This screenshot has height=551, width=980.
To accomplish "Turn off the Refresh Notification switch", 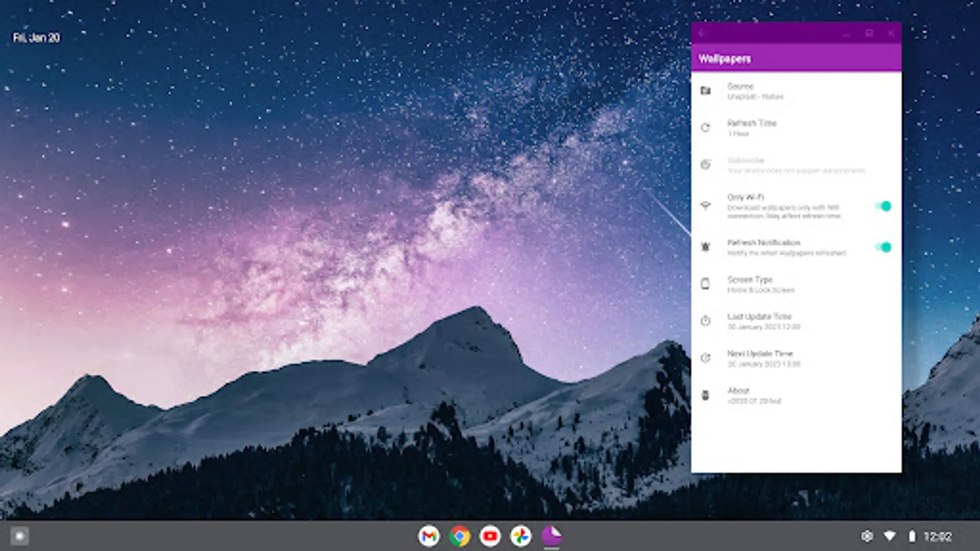I will click(883, 247).
